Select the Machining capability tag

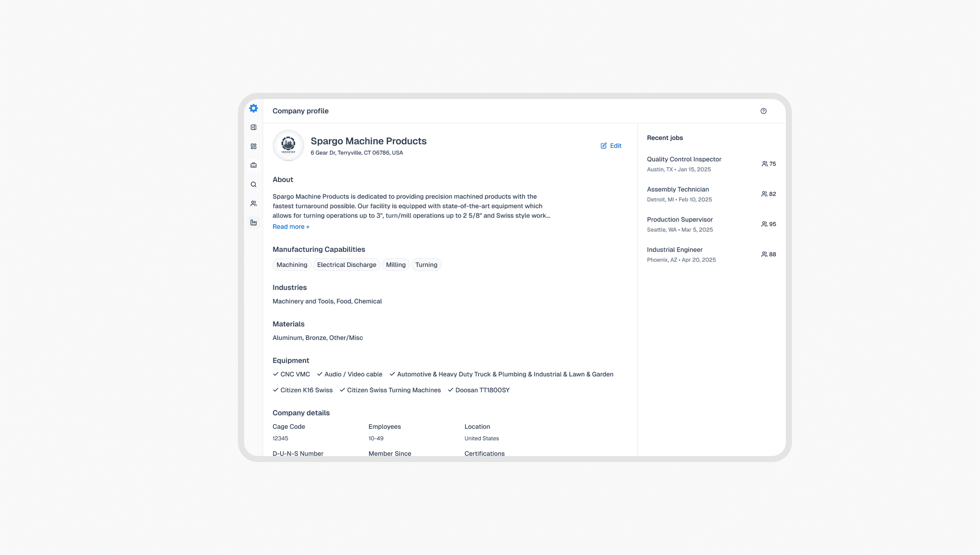pyautogui.click(x=292, y=264)
